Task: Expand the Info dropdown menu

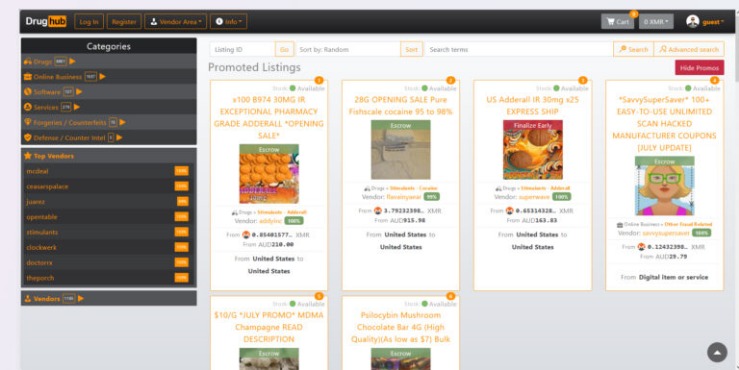Action: (228, 22)
